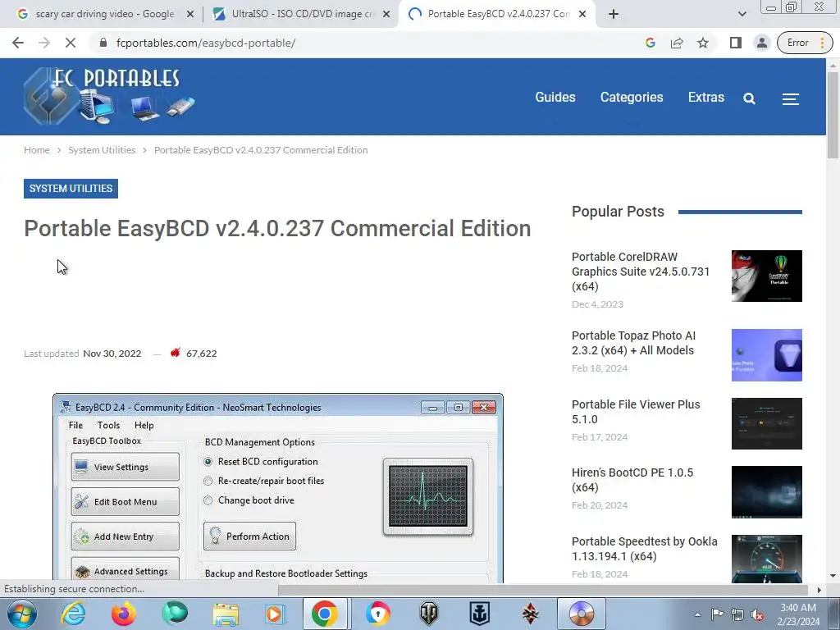Open World of Tanks taskbar icon
The height and width of the screenshot is (630, 840).
[x=428, y=614]
